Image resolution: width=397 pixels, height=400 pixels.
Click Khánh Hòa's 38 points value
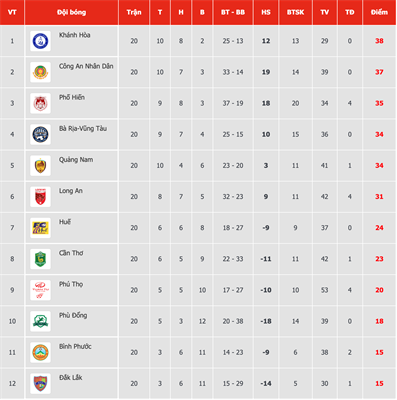[379, 41]
